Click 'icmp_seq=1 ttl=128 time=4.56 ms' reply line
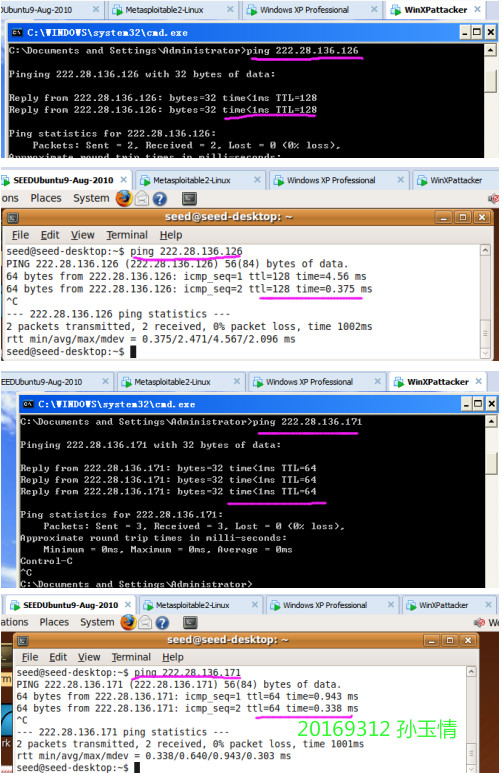This screenshot has width=502, height=773. 186,277
